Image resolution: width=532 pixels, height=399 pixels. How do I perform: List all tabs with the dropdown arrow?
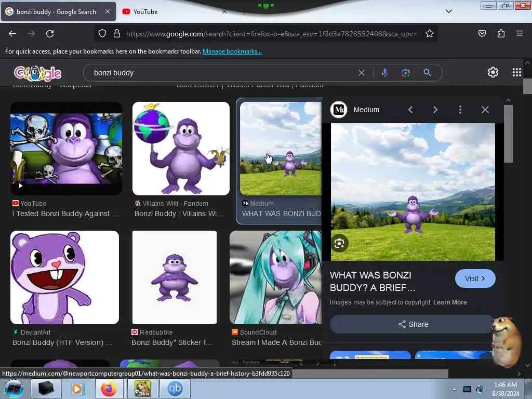(x=448, y=11)
